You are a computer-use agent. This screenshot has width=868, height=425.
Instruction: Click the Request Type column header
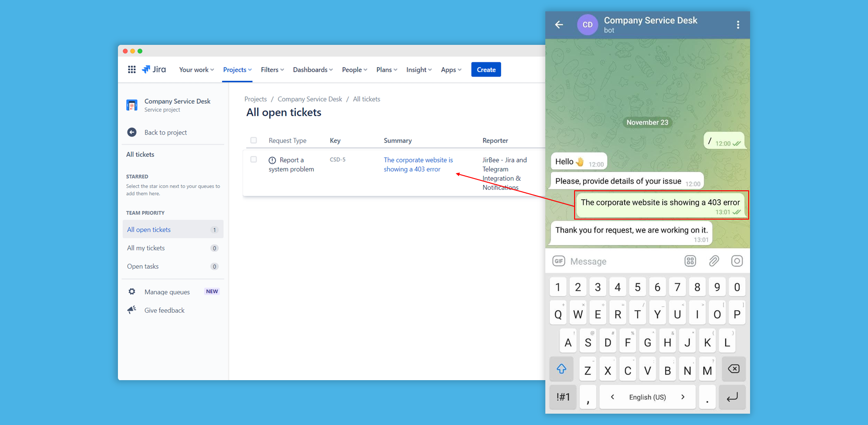click(x=287, y=141)
